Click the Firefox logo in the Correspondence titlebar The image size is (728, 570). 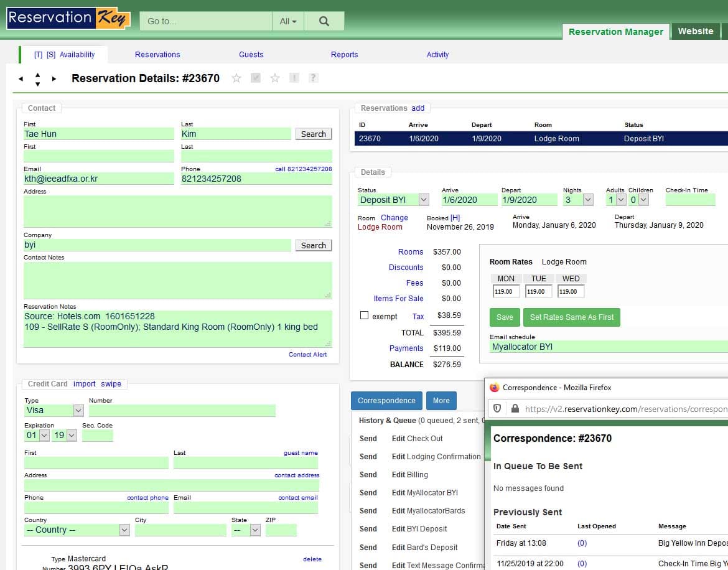click(495, 387)
